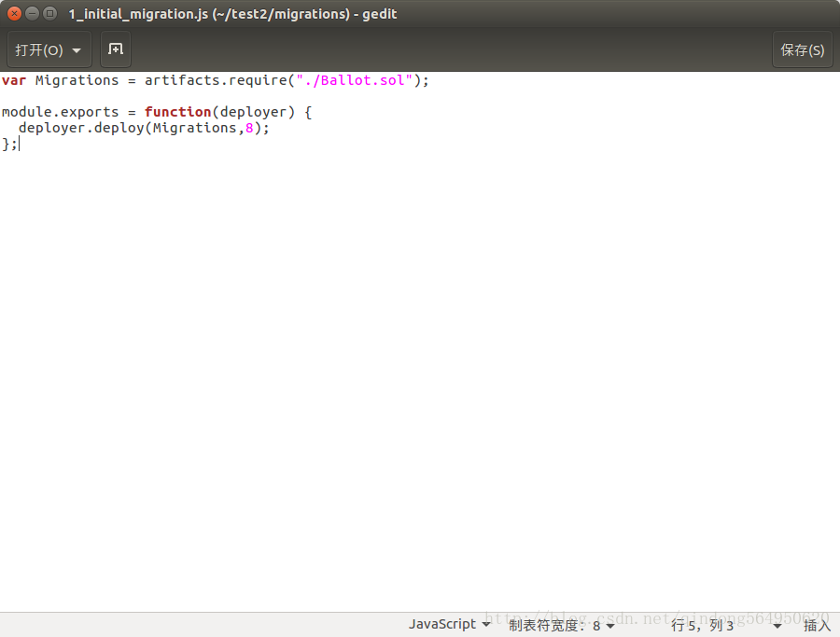Click artifacts.require in first line
The height and width of the screenshot is (637, 840).
[216, 80]
